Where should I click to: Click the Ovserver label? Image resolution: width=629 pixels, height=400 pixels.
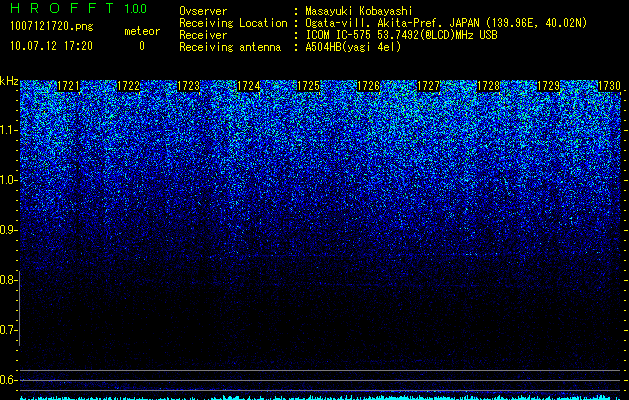point(203,11)
